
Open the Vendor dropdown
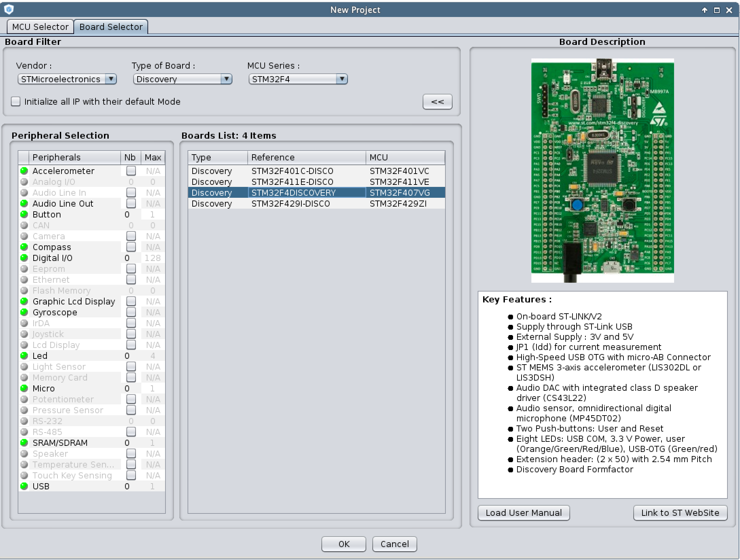(x=67, y=79)
